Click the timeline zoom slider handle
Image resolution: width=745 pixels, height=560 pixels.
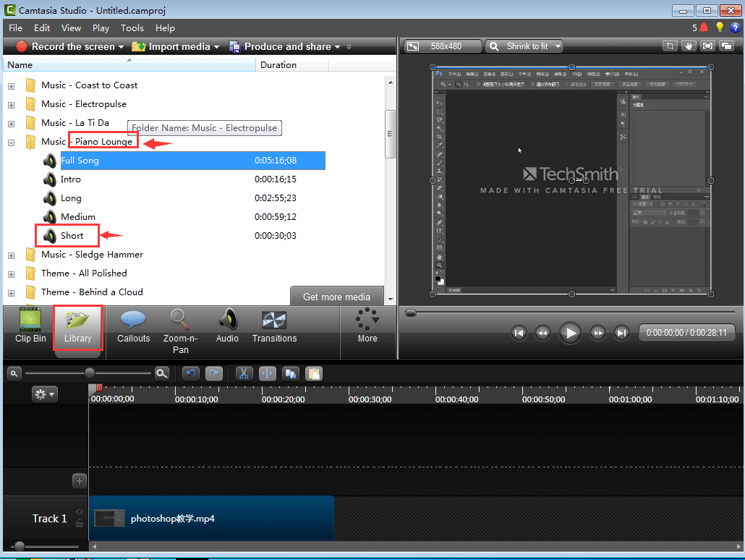tap(89, 373)
